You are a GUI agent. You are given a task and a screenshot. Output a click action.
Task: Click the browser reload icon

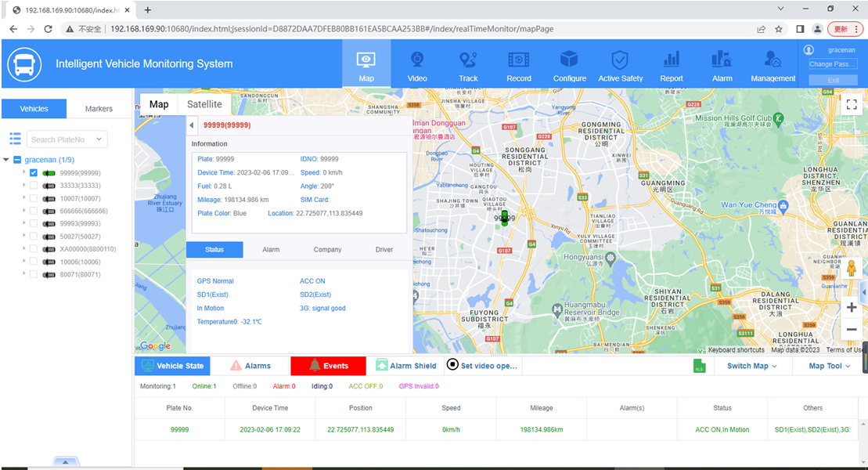(x=49, y=29)
